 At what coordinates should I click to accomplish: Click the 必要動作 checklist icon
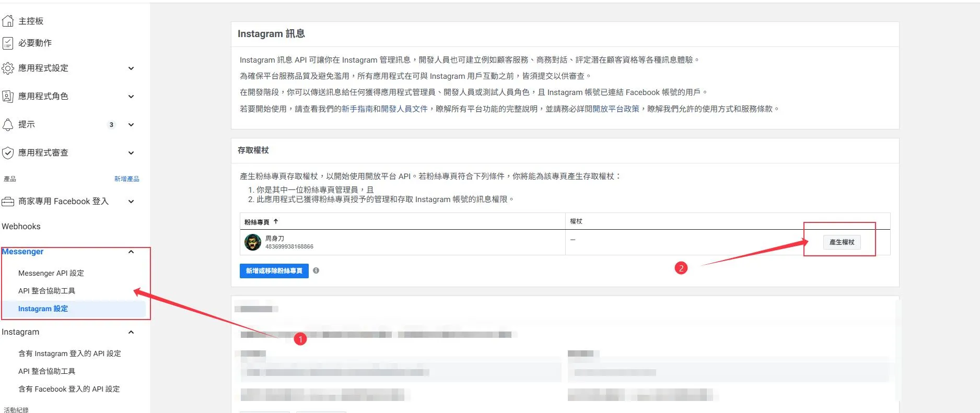click(8, 43)
